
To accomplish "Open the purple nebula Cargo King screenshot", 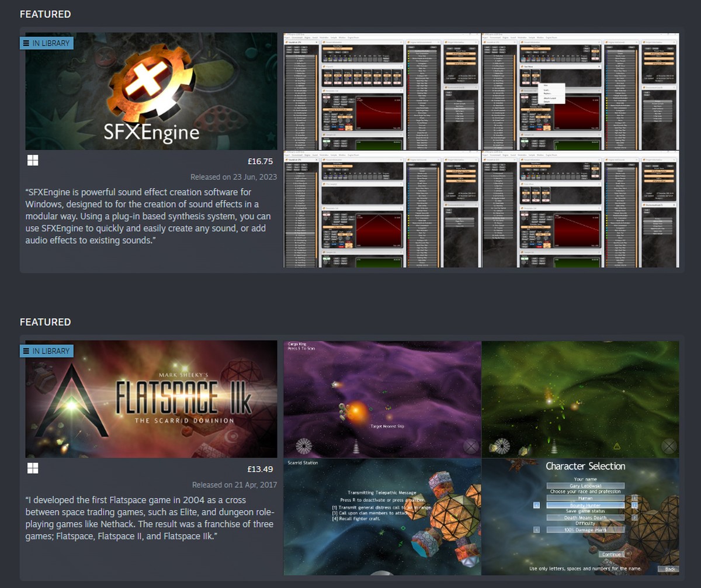I will coord(383,399).
